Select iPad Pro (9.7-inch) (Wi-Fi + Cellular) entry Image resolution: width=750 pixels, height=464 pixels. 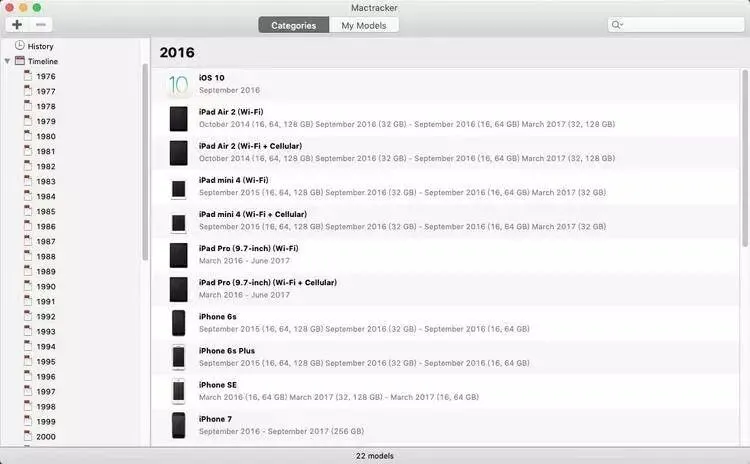(x=446, y=289)
